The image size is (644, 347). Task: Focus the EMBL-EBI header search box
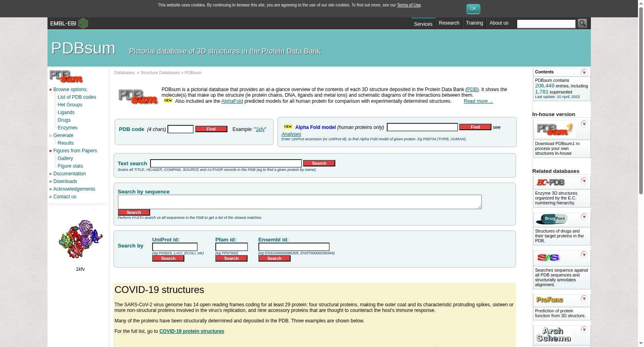pos(546,24)
